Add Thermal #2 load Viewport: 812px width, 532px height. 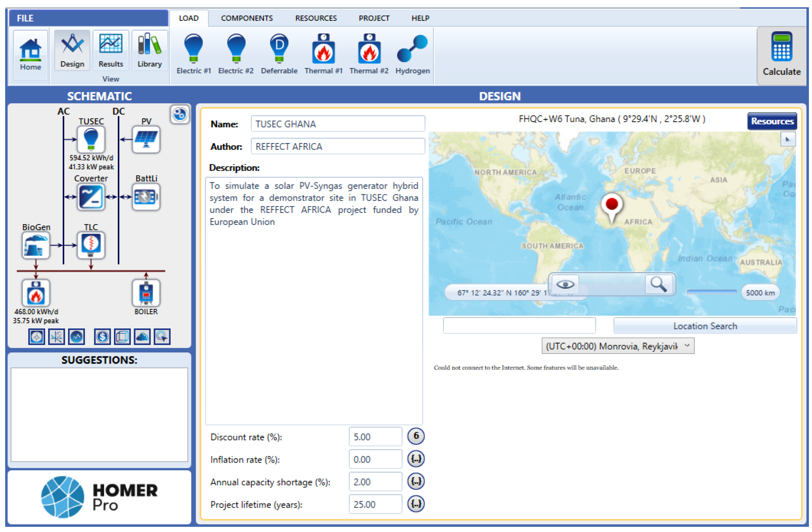point(369,54)
